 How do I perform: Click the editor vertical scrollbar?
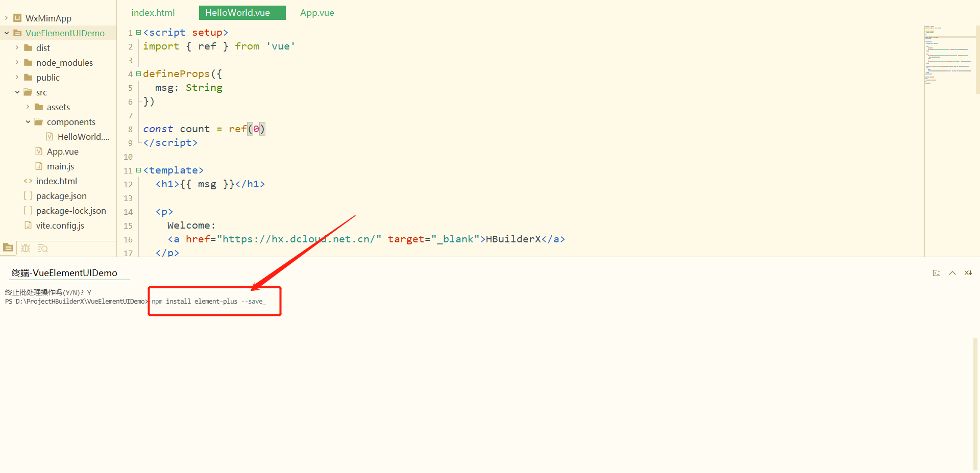click(977, 59)
